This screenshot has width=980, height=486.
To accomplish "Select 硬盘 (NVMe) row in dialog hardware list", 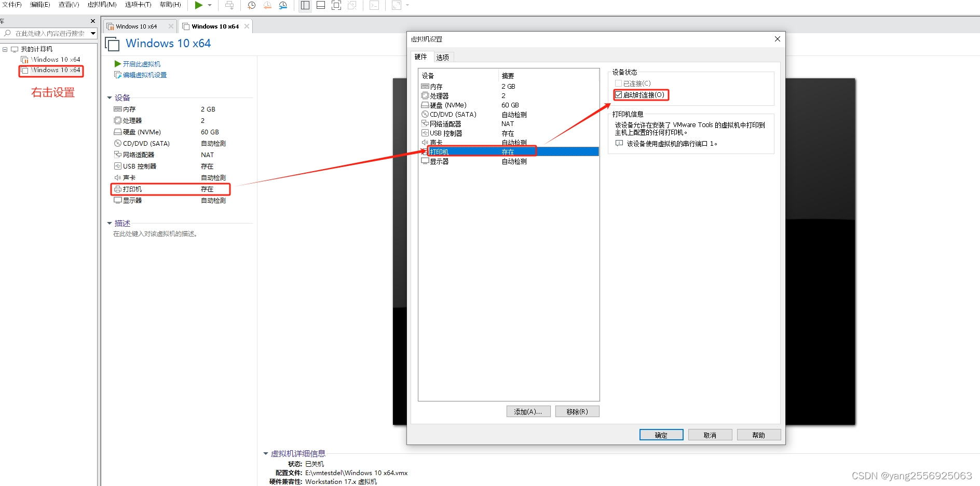I will (x=509, y=105).
